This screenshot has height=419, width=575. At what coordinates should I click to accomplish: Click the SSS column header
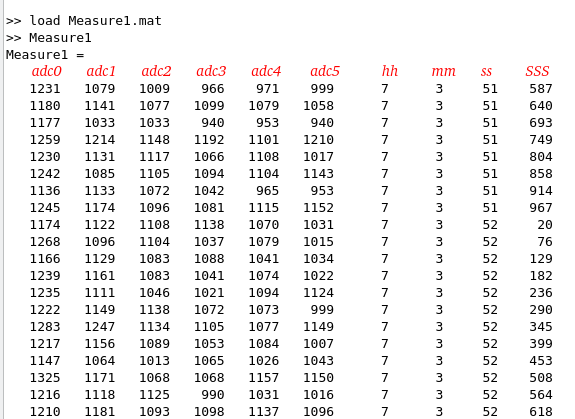point(537,71)
